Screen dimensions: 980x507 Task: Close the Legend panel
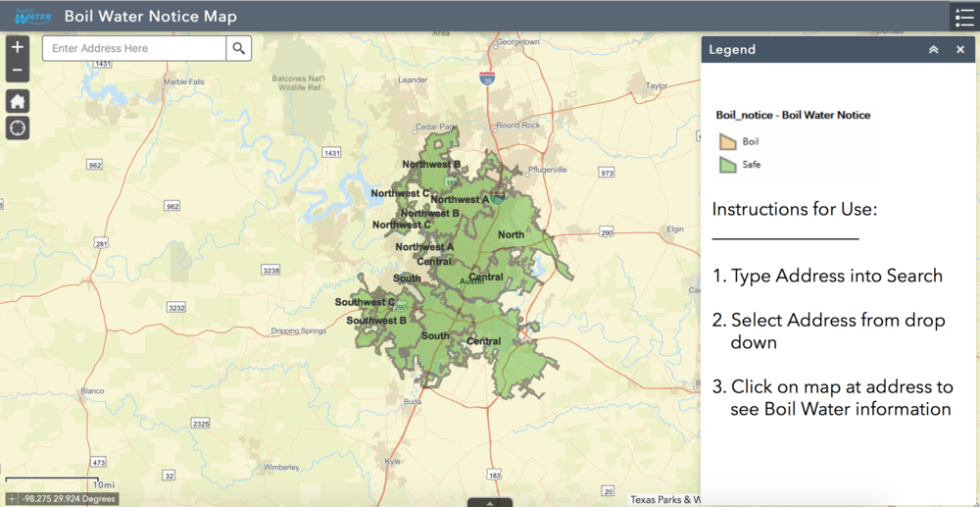coord(960,50)
